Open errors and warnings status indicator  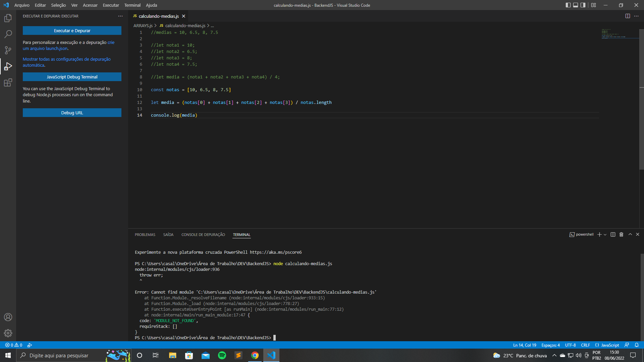pyautogui.click(x=14, y=345)
